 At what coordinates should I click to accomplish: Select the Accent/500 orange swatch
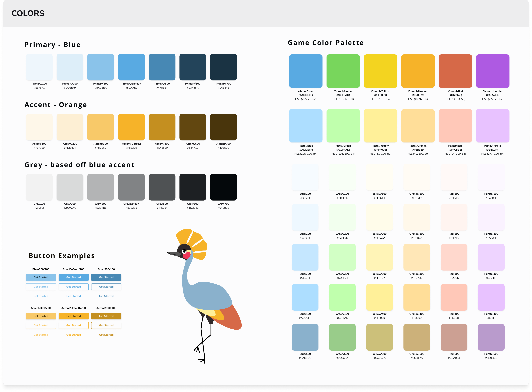162,127
